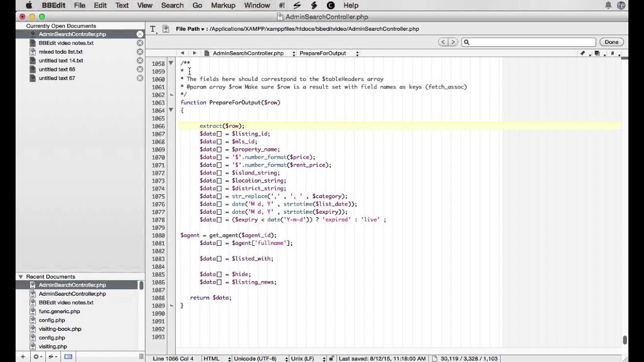Open the Markup menu
Image resolution: width=644 pixels, height=362 pixels.
(223, 6)
